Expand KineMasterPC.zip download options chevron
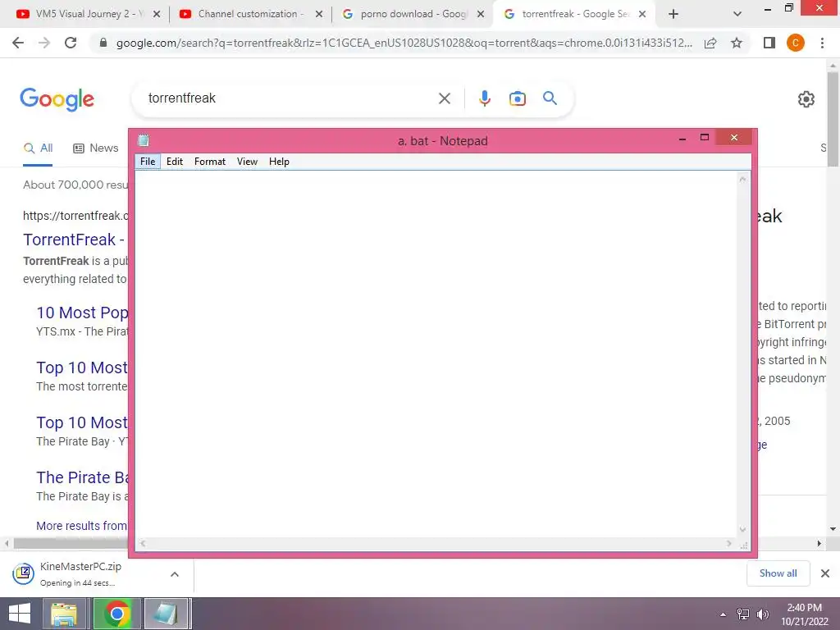This screenshot has height=630, width=840. tap(175, 574)
